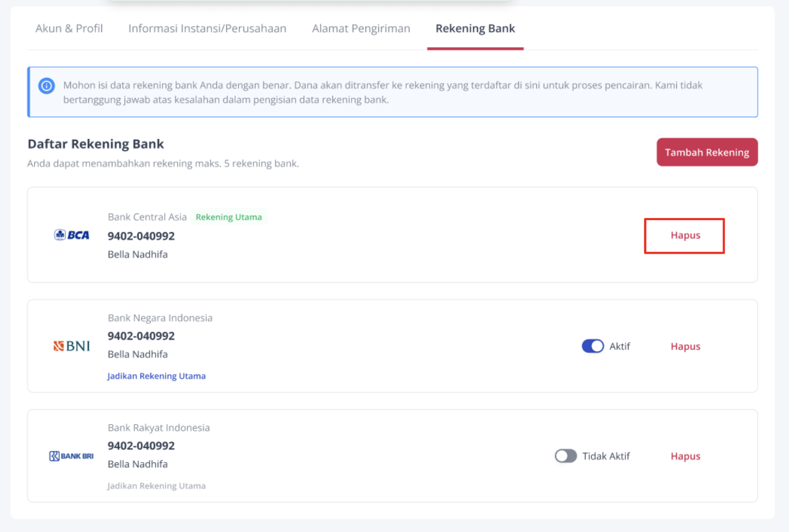Click the BCA bank logo
This screenshot has height=532, width=789.
click(72, 235)
